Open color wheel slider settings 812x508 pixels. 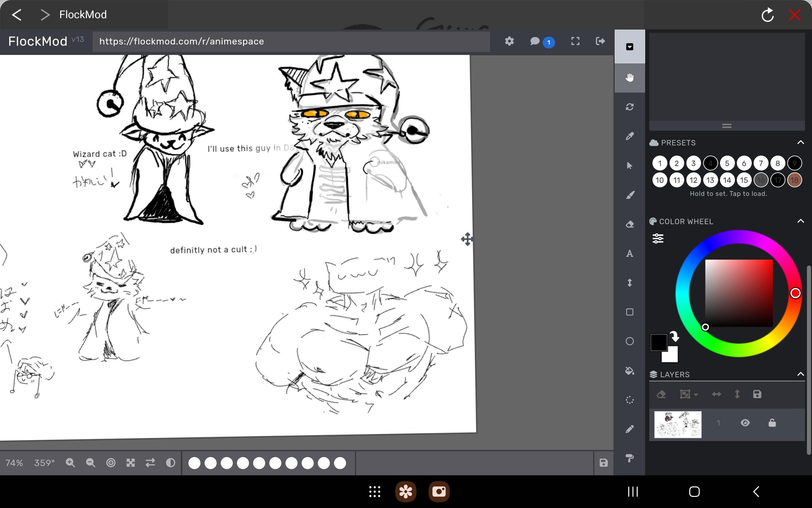pos(658,238)
